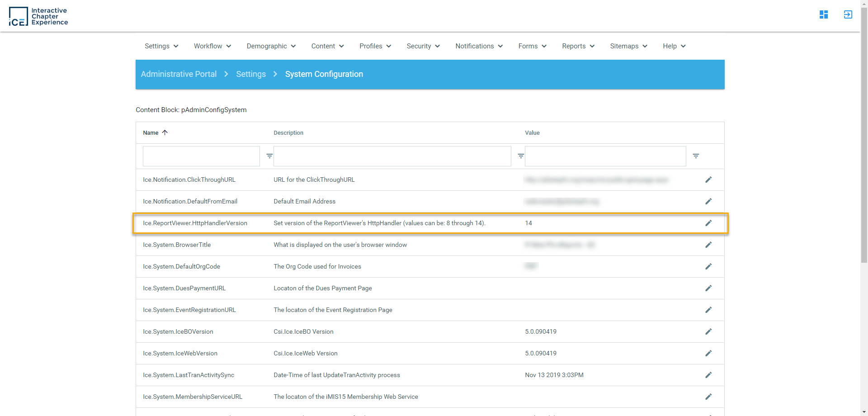Go to Administrative Portal breadcrumb link
The width and height of the screenshot is (868, 416).
click(179, 74)
